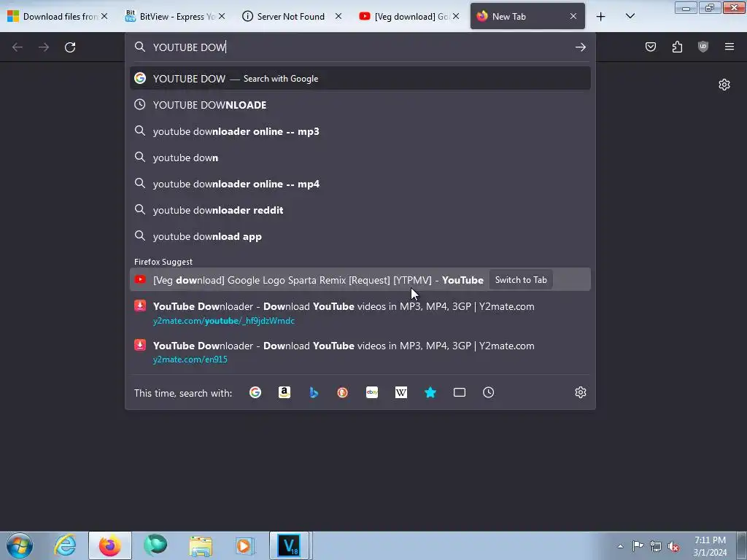Open Y2mate result with _hf9jdzWmdc URL
Viewport: 747px width, 560px height.
pos(360,313)
